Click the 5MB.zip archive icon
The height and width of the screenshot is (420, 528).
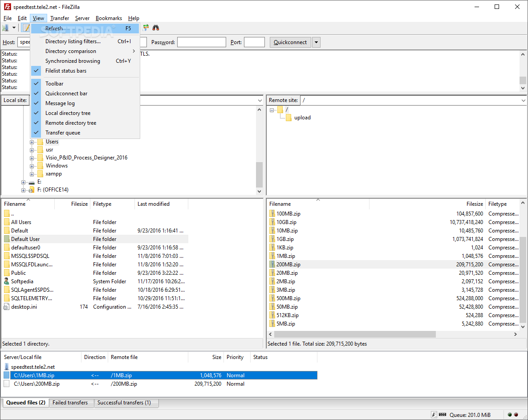(x=272, y=324)
